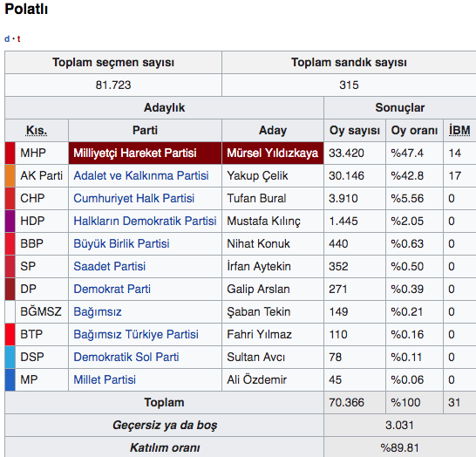476x457 pixels.
Task: Click candidate name Fahri Yılmaz
Action: click(259, 334)
